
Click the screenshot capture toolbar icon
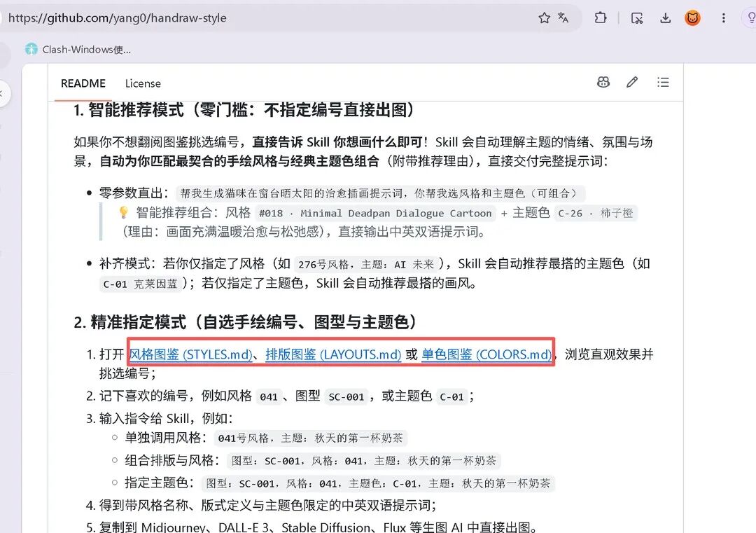[637, 18]
